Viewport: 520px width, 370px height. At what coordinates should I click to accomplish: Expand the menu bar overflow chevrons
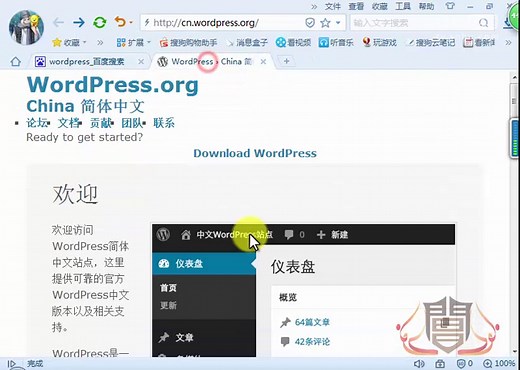(314, 6)
